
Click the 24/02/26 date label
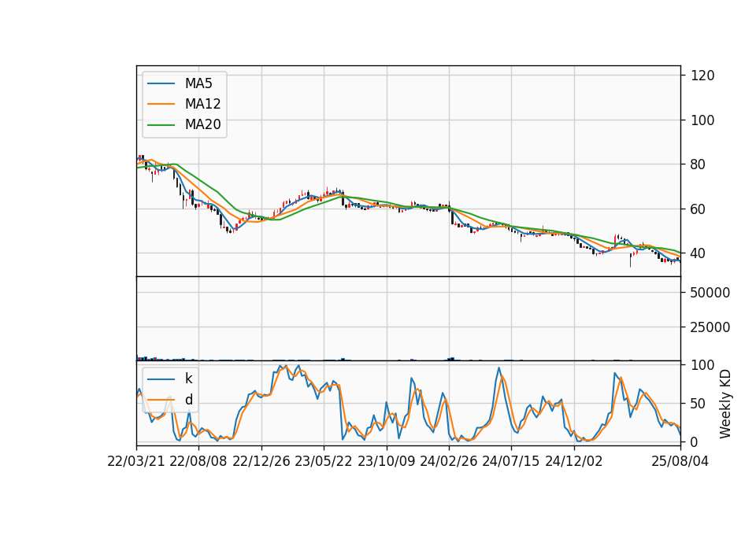(x=448, y=461)
